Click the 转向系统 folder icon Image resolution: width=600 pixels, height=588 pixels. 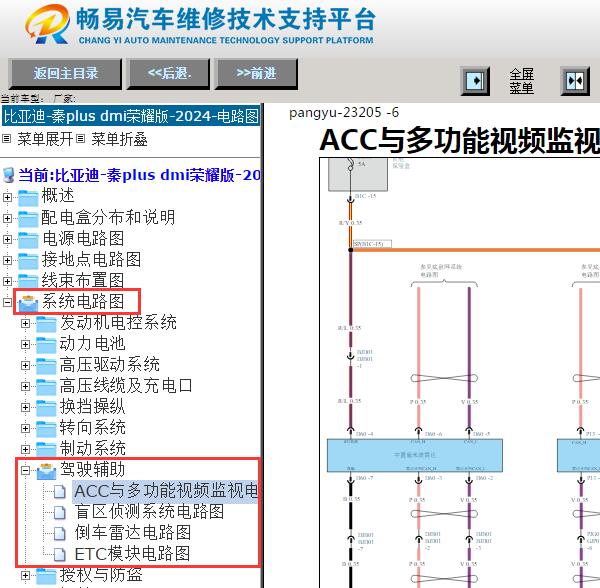coord(46,428)
